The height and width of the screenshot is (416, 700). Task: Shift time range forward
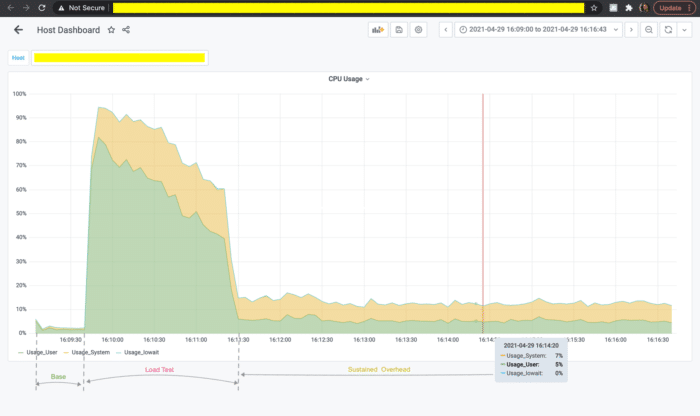coord(631,30)
